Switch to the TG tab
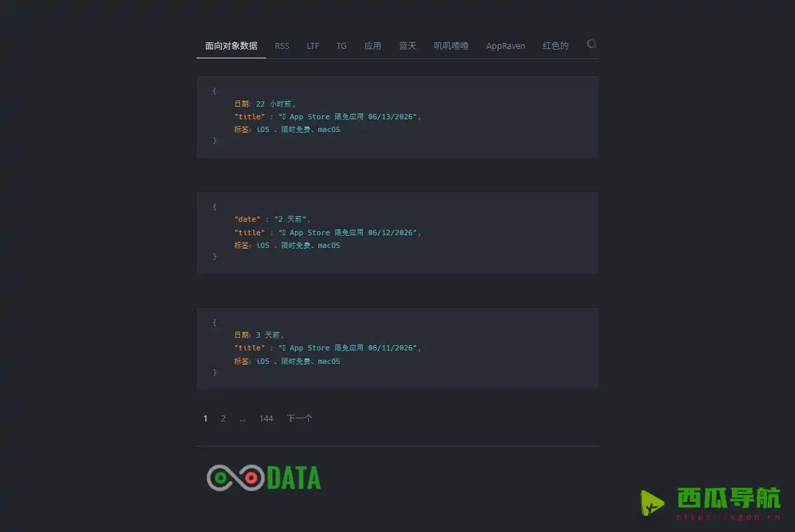795x532 pixels. tap(341, 46)
